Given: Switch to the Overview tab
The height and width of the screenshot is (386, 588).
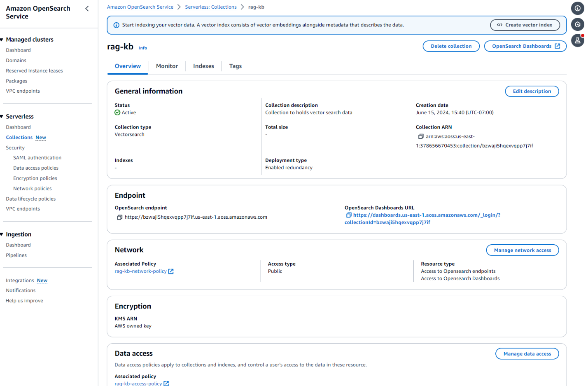Looking at the screenshot, I should [x=128, y=66].
